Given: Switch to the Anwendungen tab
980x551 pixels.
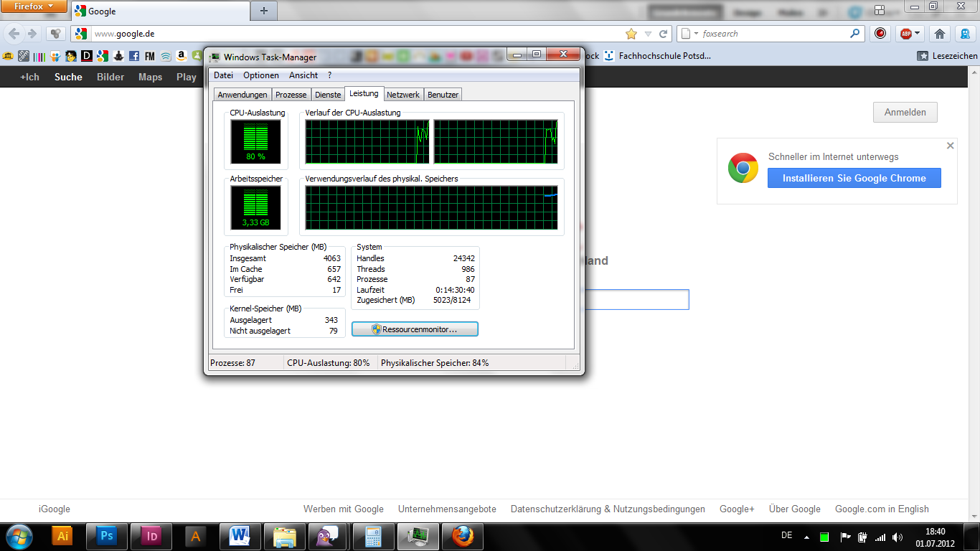Looking at the screenshot, I should coord(242,95).
